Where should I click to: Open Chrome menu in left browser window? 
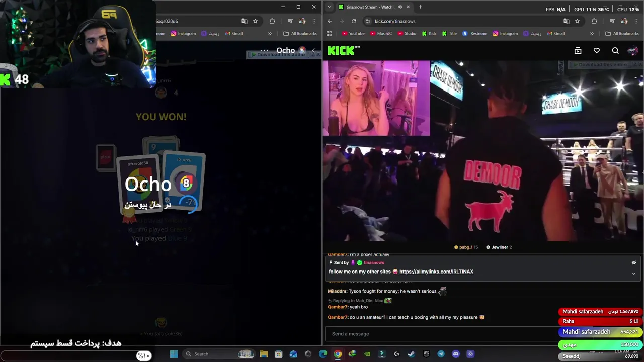tap(314, 21)
